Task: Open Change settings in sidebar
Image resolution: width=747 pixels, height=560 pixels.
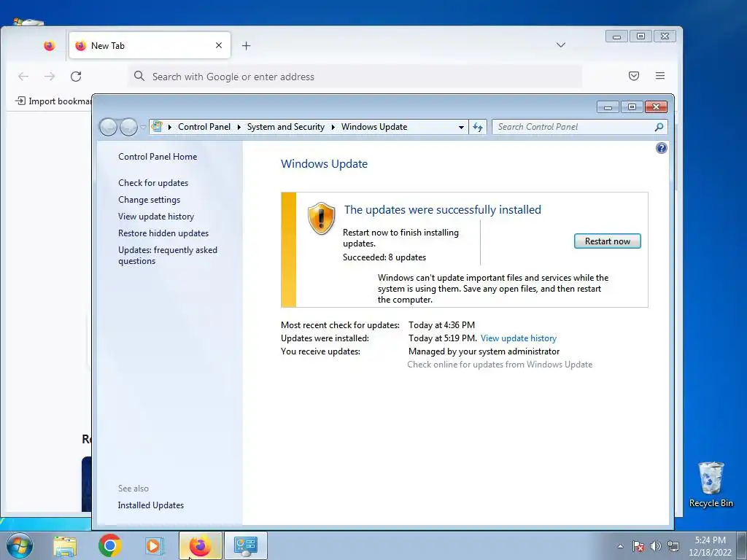Action: [149, 200]
